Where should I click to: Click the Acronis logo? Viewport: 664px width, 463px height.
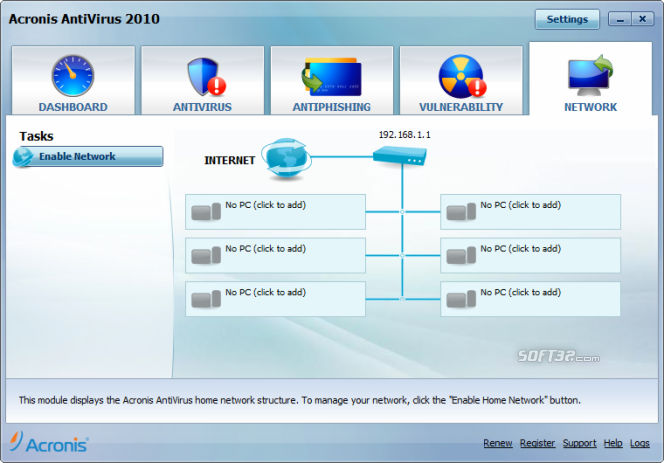coord(49,443)
